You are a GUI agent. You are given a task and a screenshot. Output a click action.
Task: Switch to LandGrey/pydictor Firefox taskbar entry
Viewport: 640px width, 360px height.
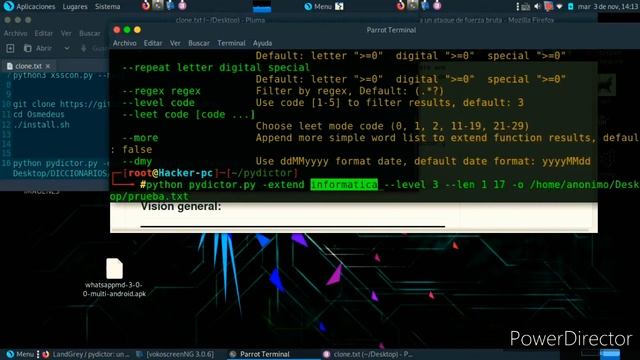pyautogui.click(x=86, y=354)
